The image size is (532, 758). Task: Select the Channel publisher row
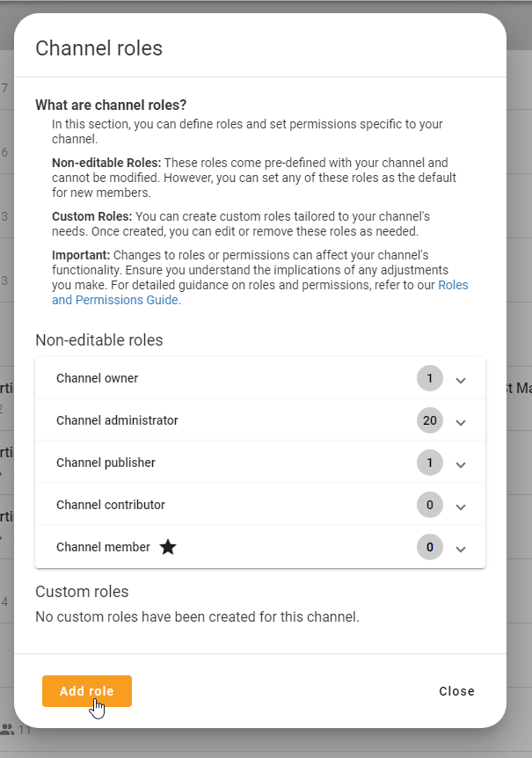click(220, 463)
